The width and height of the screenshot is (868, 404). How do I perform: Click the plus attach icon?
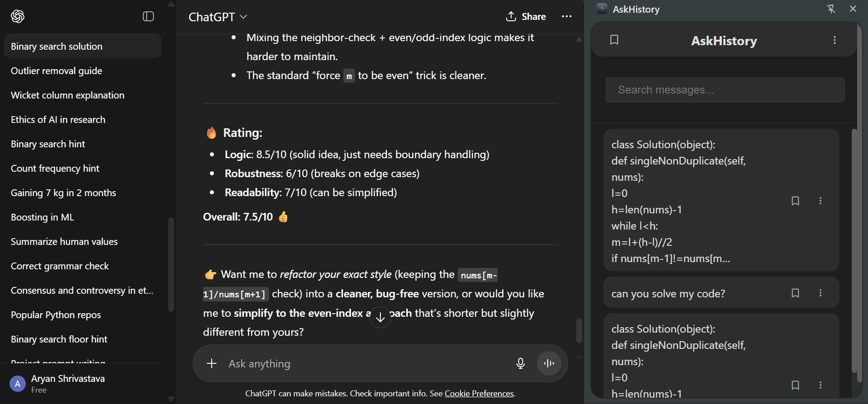(212, 363)
